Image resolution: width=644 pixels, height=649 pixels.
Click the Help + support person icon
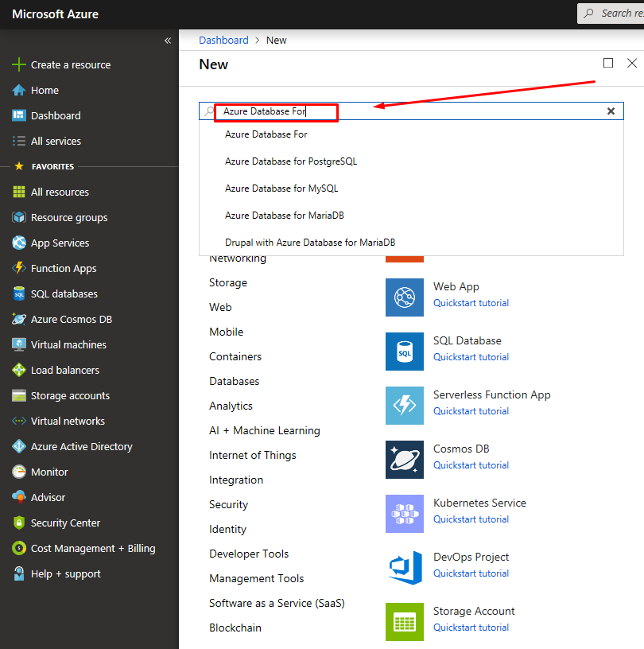coord(19,573)
